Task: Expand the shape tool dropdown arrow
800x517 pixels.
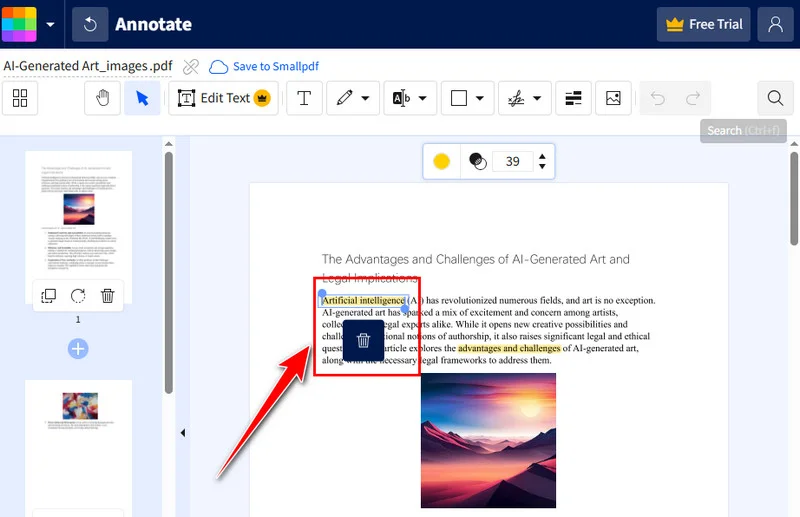Action: click(x=480, y=98)
